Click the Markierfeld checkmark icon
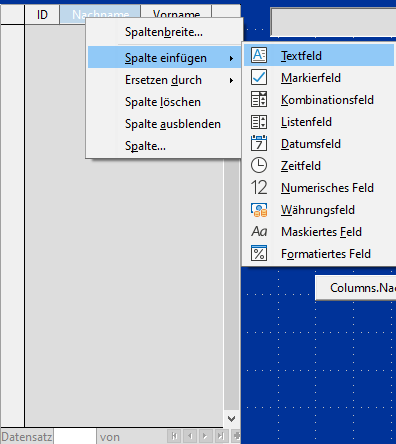This screenshot has width=396, height=444. (x=259, y=77)
